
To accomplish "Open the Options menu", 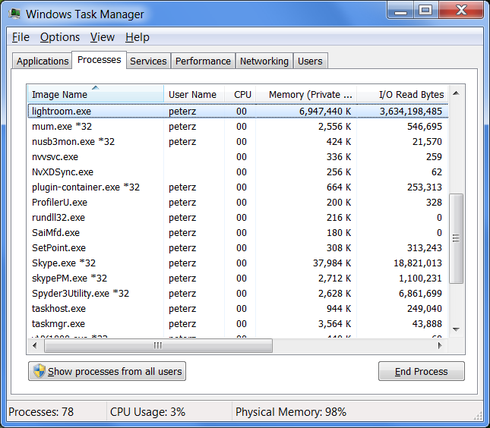I will click(x=60, y=37).
